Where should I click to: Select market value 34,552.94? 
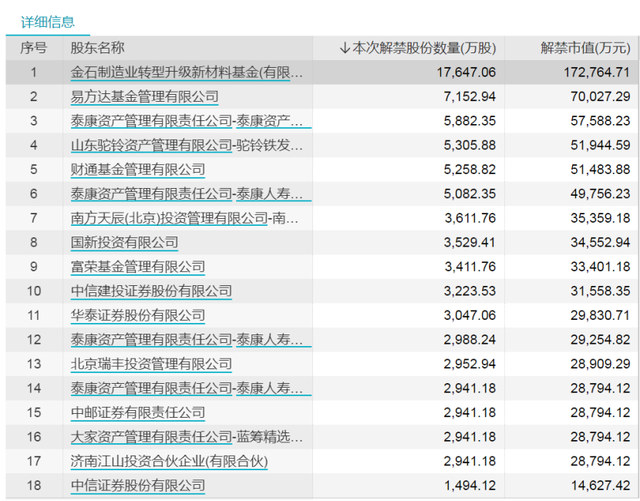click(x=600, y=243)
